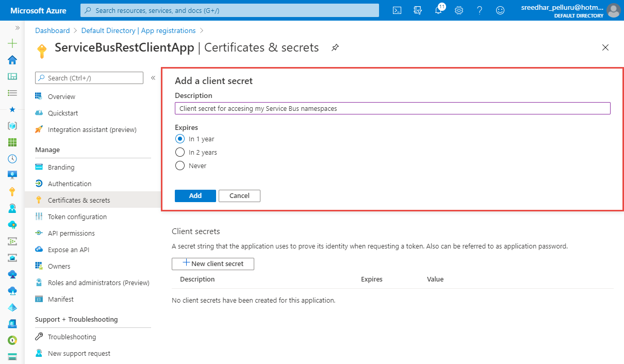Open the Cloud Shell terminal icon
This screenshot has width=624, height=364.
pos(397,10)
